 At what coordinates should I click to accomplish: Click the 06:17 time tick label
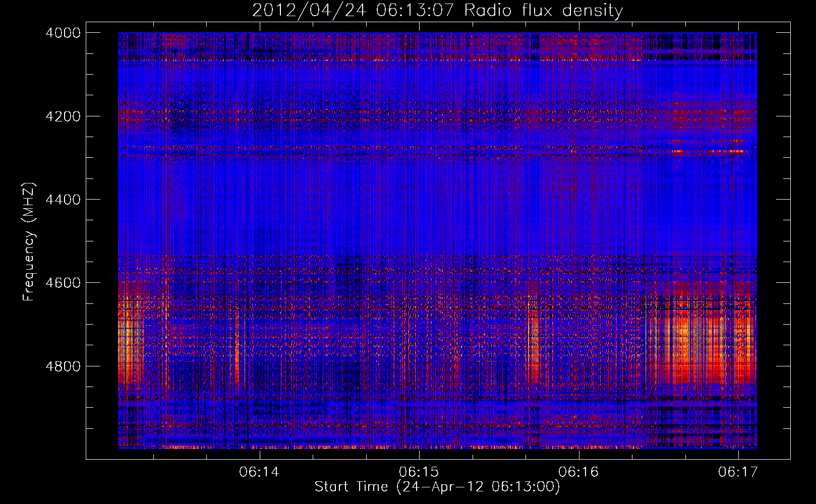pos(738,472)
